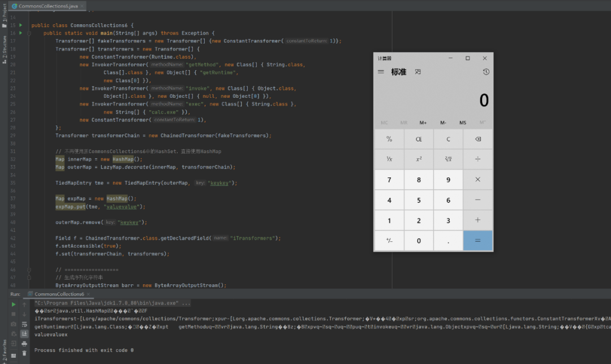Click the minus key on Calculator

477,200
